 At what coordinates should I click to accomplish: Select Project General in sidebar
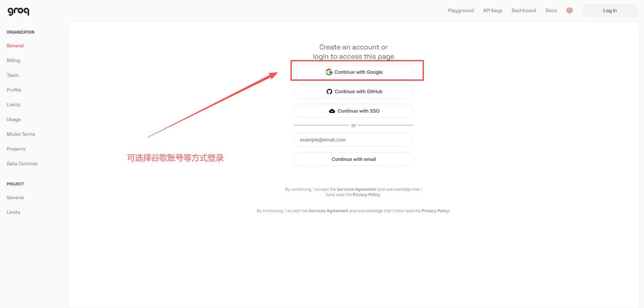tap(15, 197)
